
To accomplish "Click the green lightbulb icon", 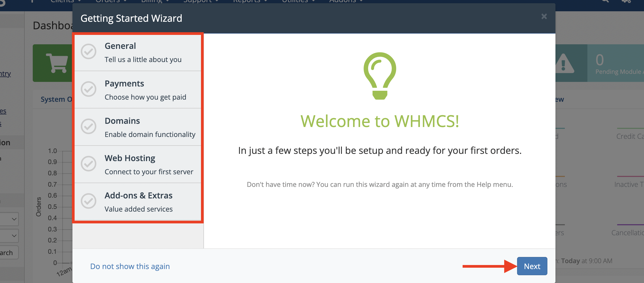I will [380, 76].
